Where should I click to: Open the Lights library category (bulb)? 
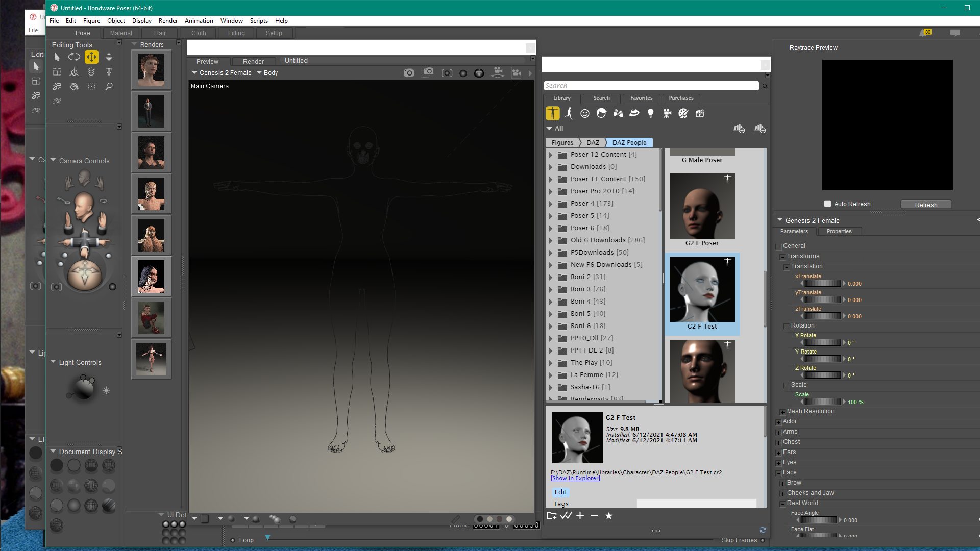651,113
